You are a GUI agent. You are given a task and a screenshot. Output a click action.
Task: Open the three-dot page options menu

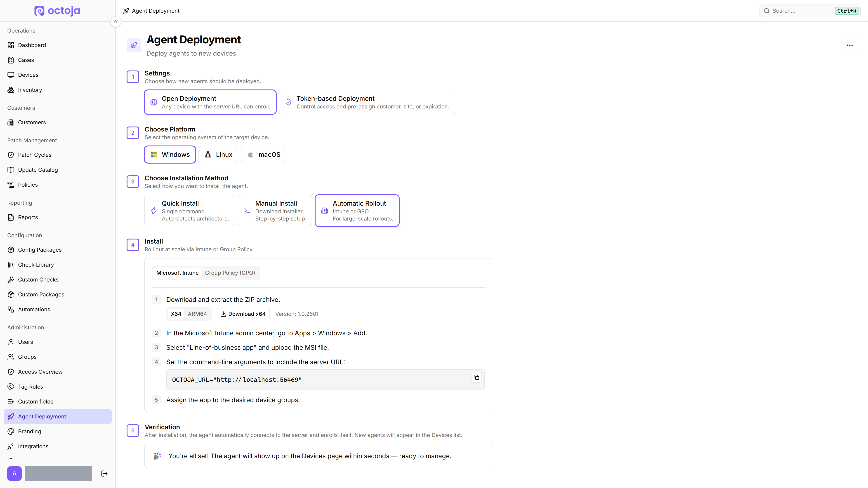pos(850,45)
